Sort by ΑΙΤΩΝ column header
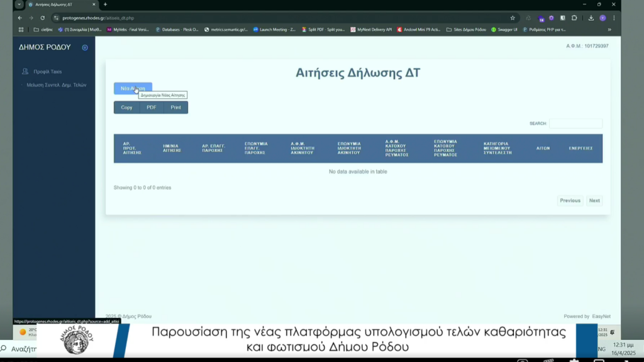The image size is (644, 362). click(x=543, y=148)
